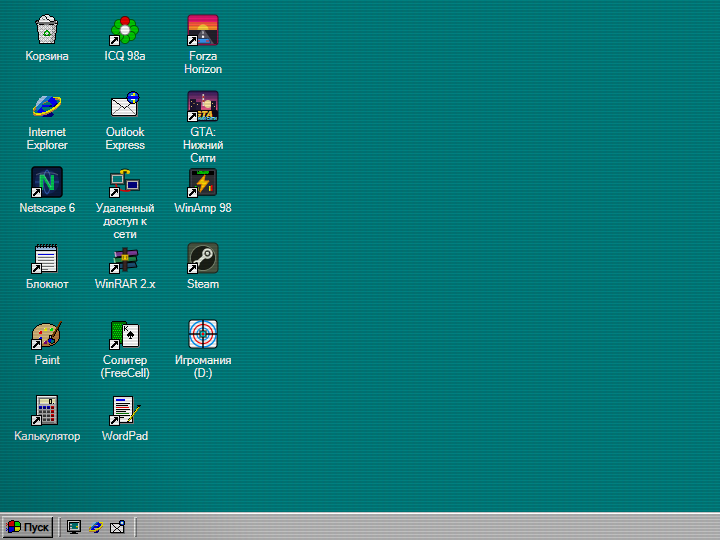720x540 pixels.
Task: Select the "ICQ 98a" label text
Action: (125, 56)
